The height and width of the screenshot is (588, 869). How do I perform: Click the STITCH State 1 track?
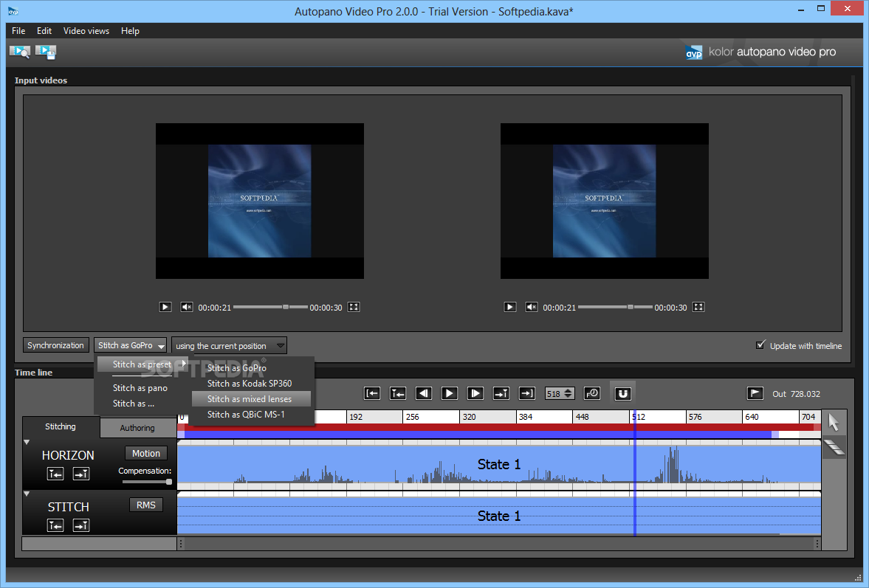499,516
